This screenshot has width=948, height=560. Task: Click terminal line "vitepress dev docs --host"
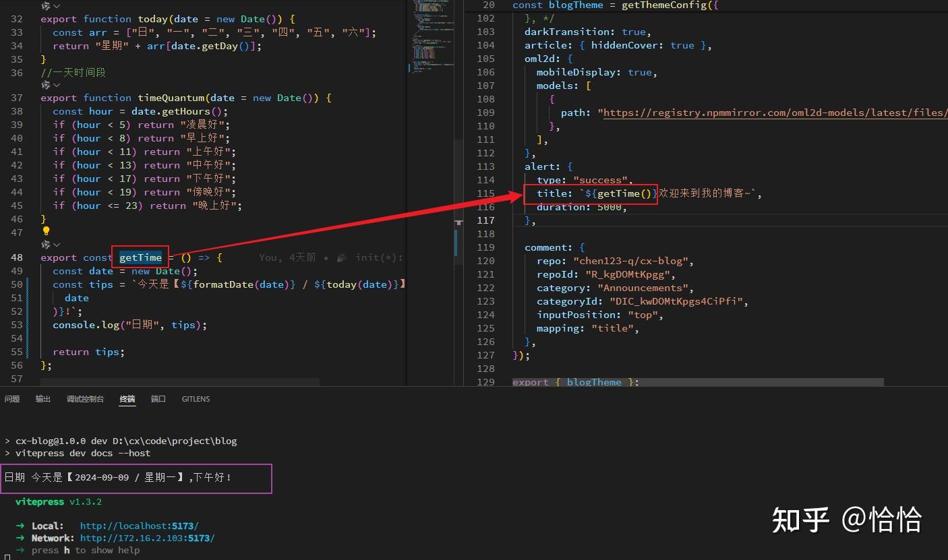(x=83, y=453)
